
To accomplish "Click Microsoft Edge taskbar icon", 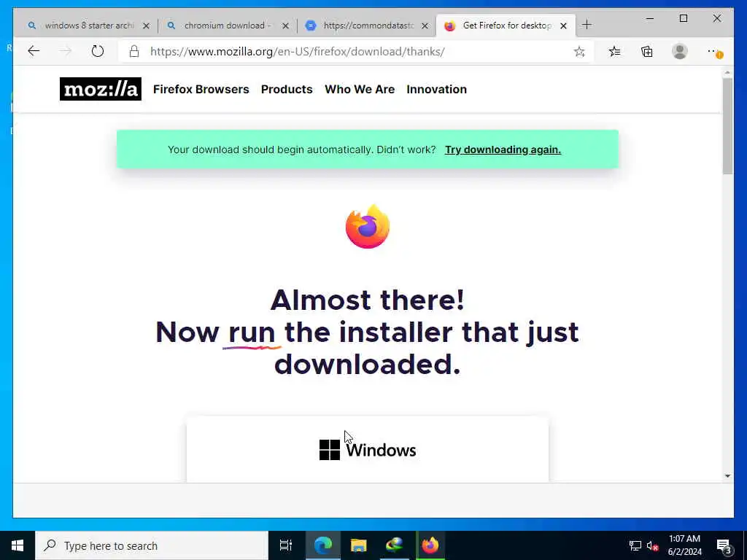I will (x=323, y=545).
